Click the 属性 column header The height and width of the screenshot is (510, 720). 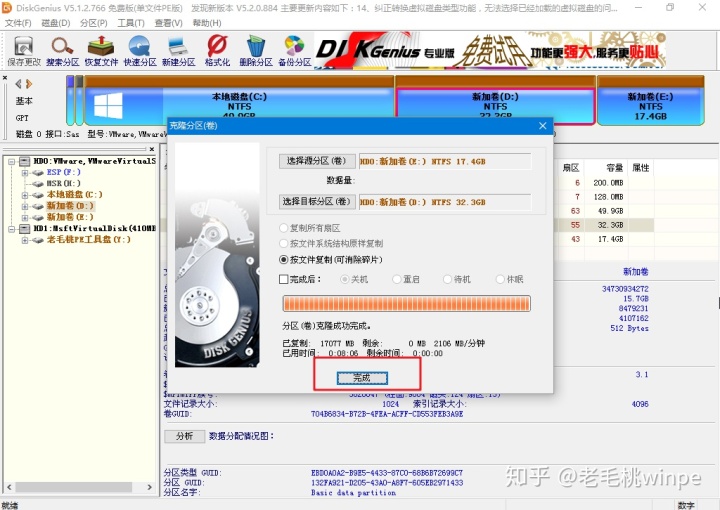(x=641, y=168)
